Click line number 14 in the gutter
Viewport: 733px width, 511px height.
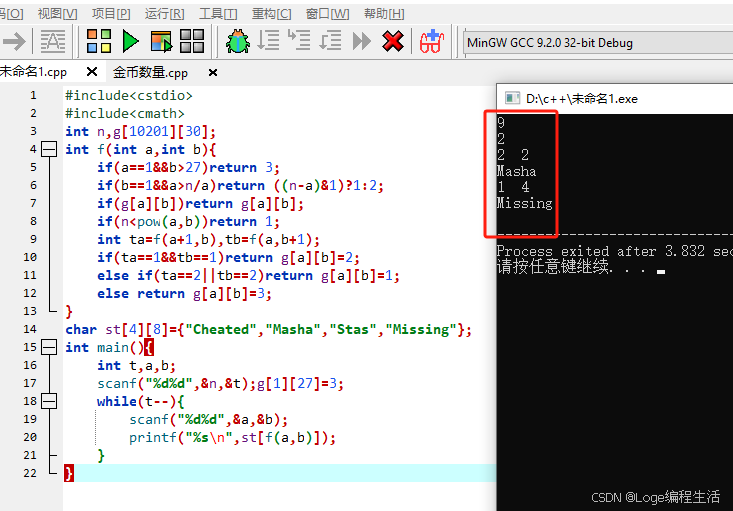30,329
